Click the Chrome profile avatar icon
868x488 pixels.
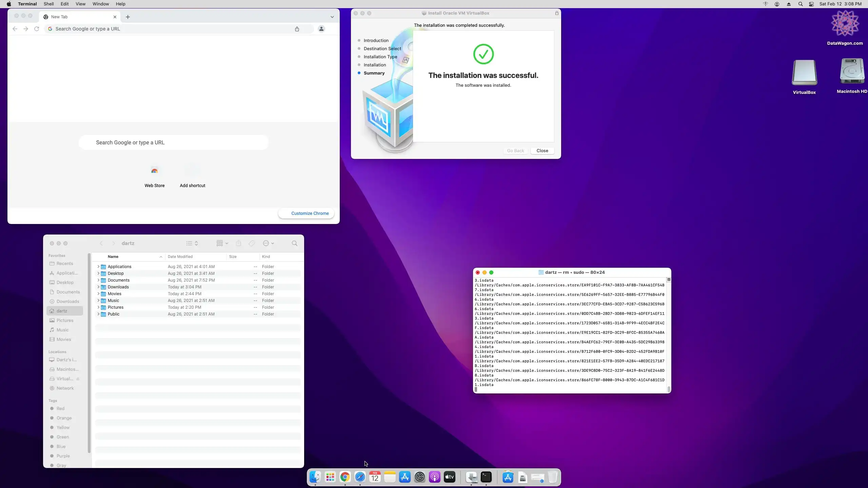[321, 29]
